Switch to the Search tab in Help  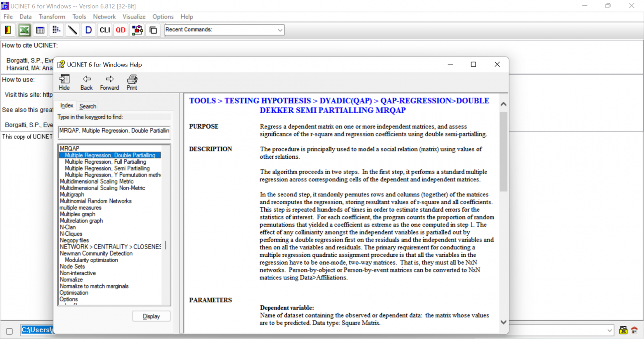pyautogui.click(x=88, y=106)
